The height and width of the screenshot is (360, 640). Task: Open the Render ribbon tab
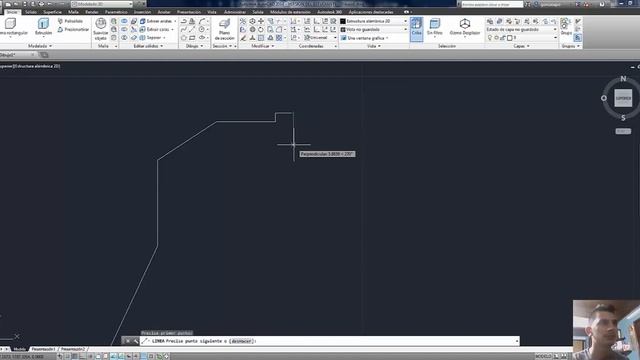pyautogui.click(x=92, y=12)
